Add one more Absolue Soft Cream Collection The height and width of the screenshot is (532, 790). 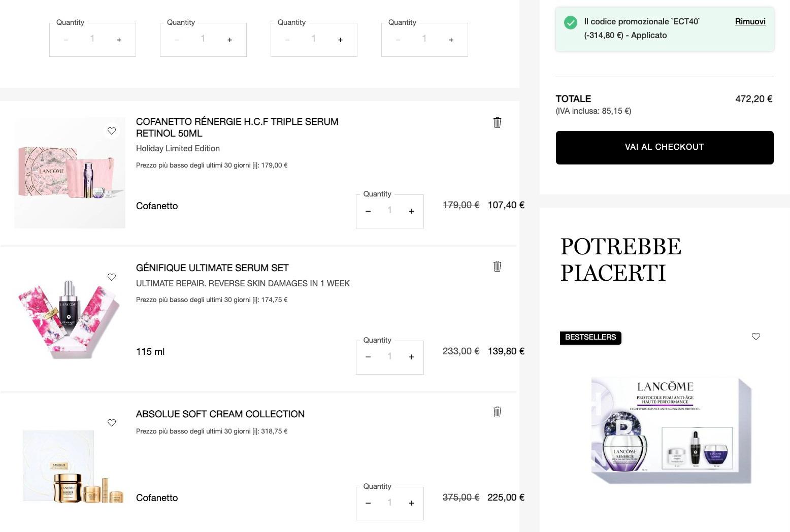pos(411,503)
